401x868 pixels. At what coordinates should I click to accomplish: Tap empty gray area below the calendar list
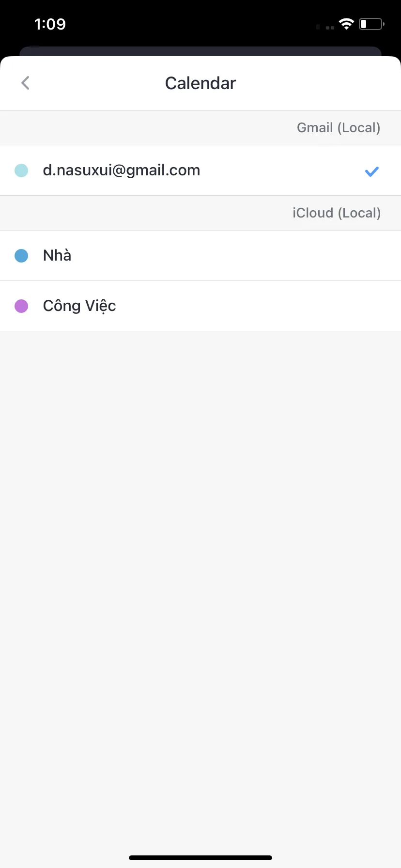(x=200, y=581)
